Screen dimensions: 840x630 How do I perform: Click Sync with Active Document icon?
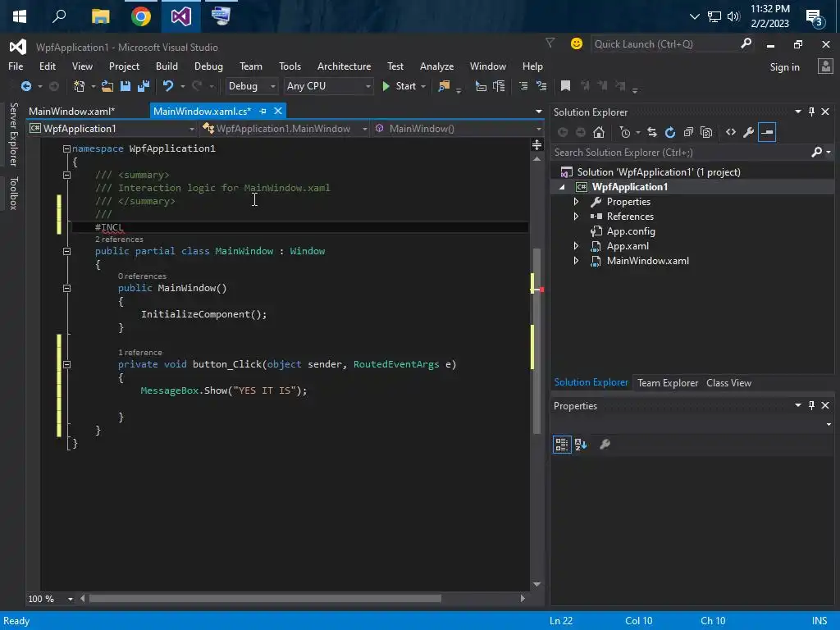coord(652,132)
